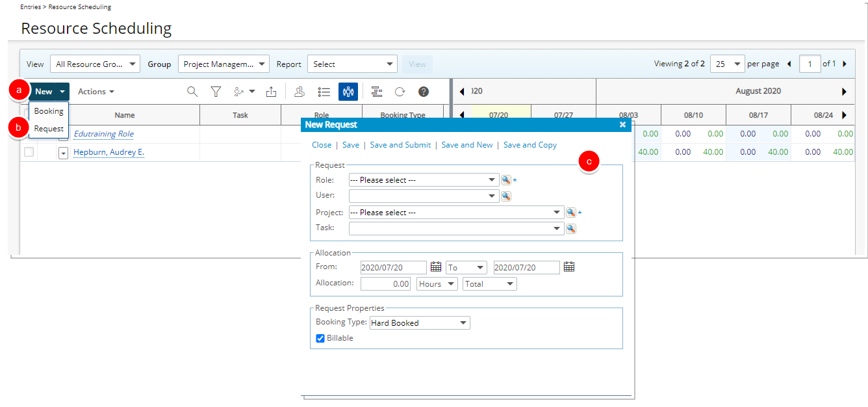
Task: Click the highlighted people group icon
Action: click(348, 92)
